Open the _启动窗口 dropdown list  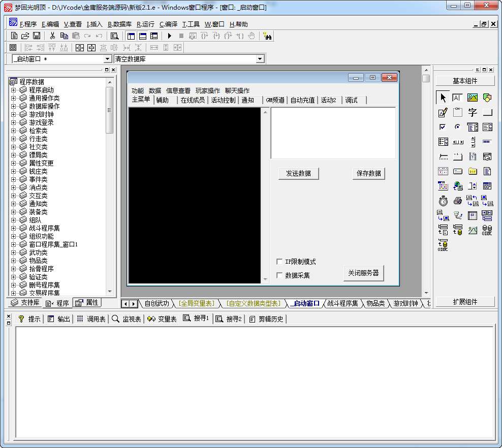[x=107, y=59]
